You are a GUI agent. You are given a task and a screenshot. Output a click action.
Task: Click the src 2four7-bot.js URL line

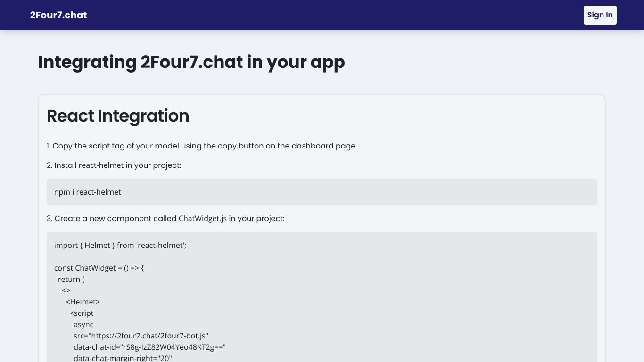tap(141, 336)
